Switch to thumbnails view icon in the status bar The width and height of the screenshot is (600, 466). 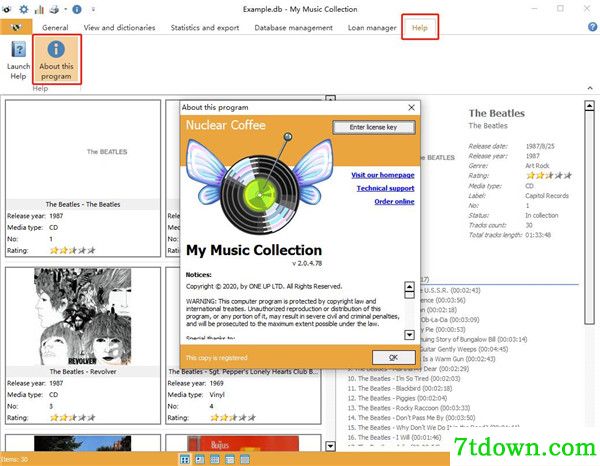click(x=184, y=459)
